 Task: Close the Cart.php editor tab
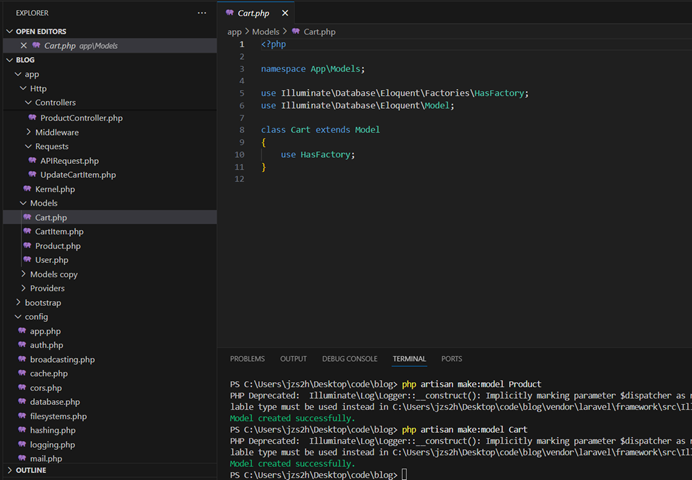tap(284, 13)
